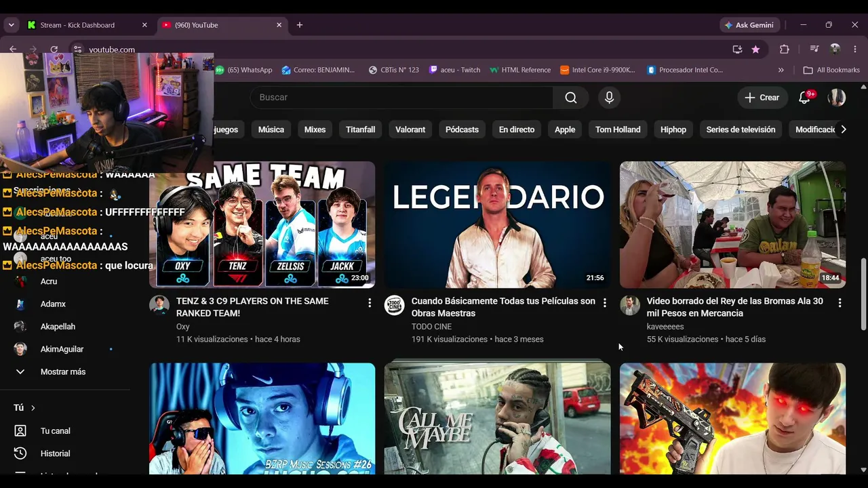This screenshot has width=868, height=488.
Task: Play the Call Me Maybe video thumbnail
Action: [x=497, y=418]
